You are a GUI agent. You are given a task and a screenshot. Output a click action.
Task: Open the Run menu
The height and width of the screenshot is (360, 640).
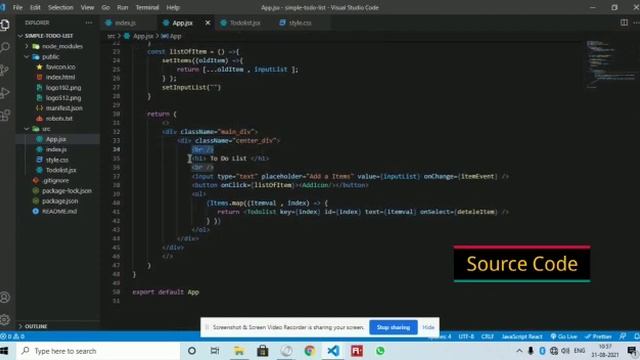[122, 7]
